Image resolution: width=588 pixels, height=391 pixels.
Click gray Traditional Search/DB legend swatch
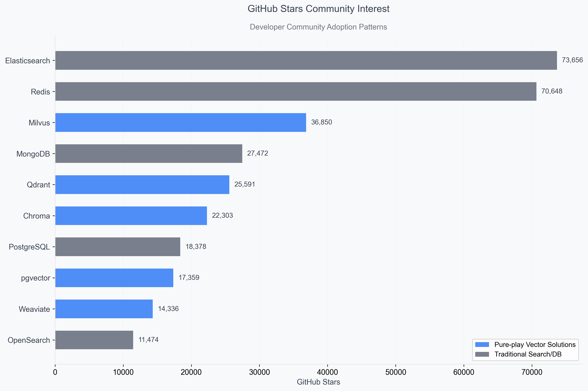pos(482,354)
